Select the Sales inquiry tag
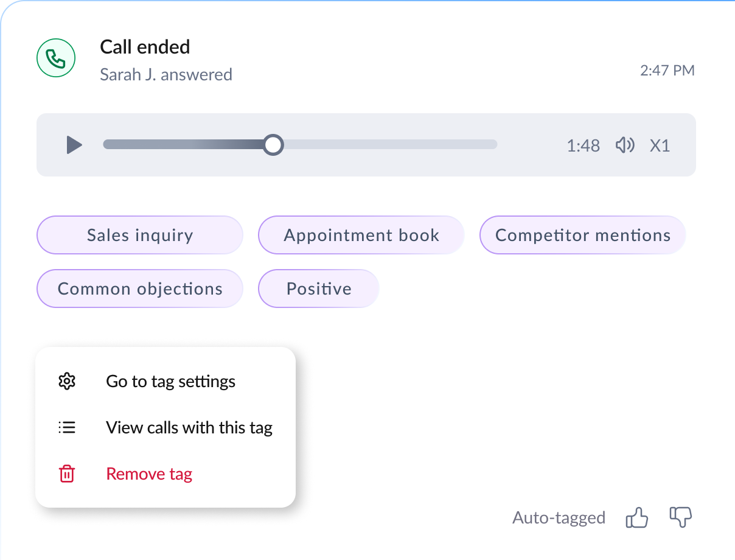This screenshot has height=560, width=735. pyautogui.click(x=140, y=235)
